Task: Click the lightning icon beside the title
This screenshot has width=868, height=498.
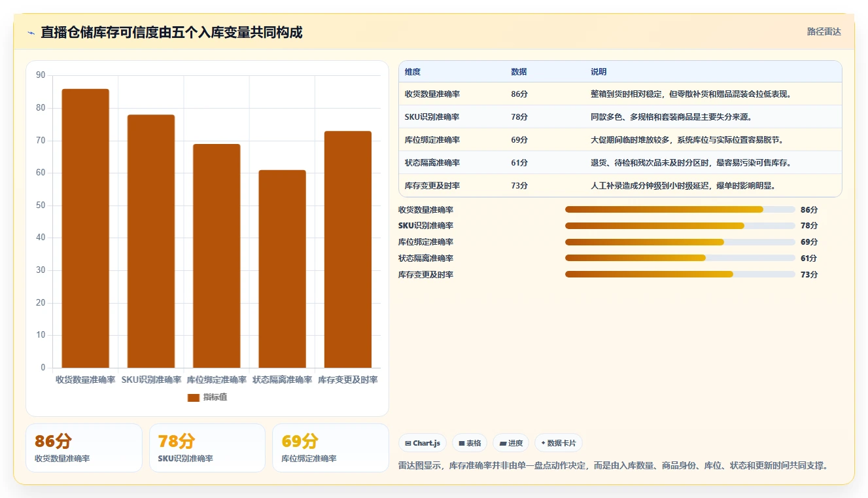Action: click(x=31, y=33)
